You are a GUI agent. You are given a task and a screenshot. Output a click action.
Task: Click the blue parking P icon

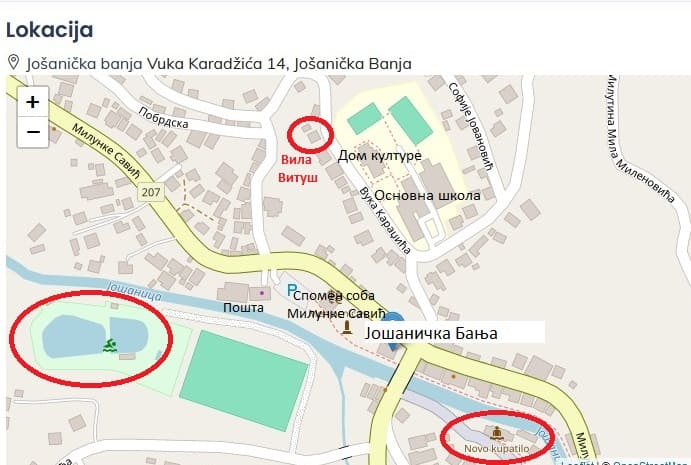point(291,290)
